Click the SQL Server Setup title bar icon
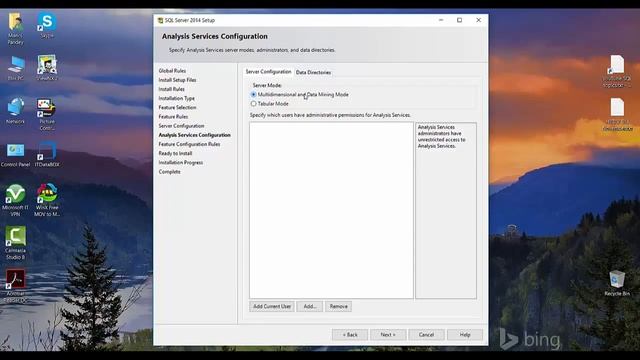The image size is (640, 360). 160,20
